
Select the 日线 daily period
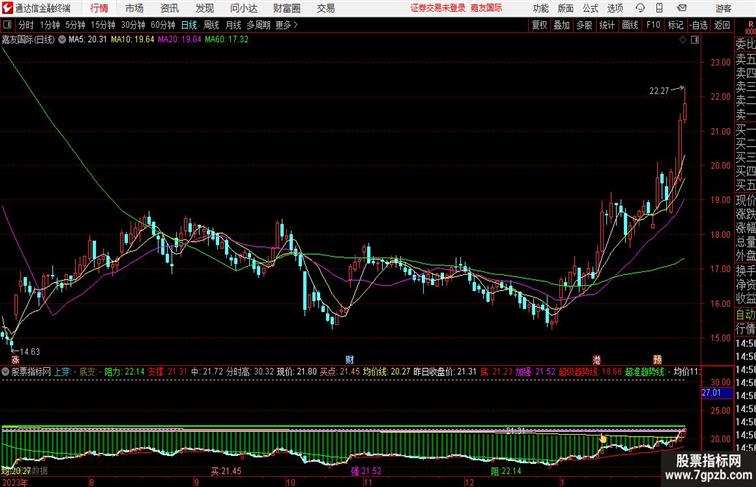189,25
